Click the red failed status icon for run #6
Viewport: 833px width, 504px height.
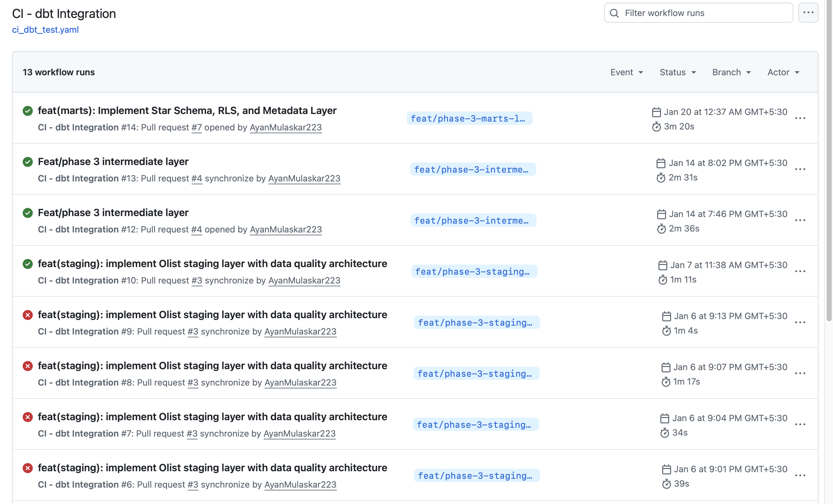27,468
